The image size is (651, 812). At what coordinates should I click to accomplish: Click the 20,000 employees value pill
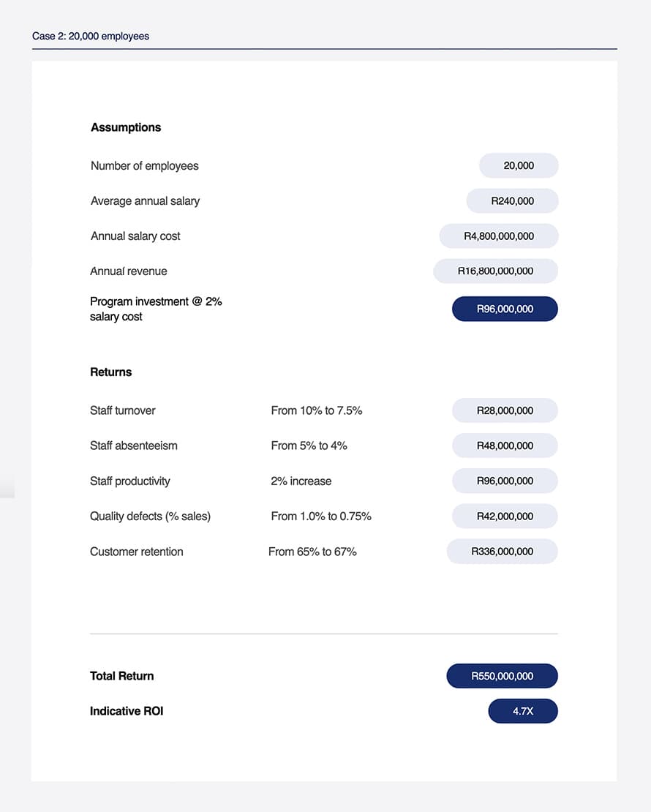[519, 165]
